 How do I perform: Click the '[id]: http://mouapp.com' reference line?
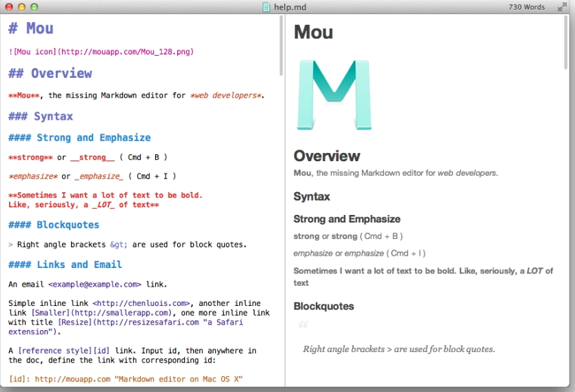[x=125, y=379]
